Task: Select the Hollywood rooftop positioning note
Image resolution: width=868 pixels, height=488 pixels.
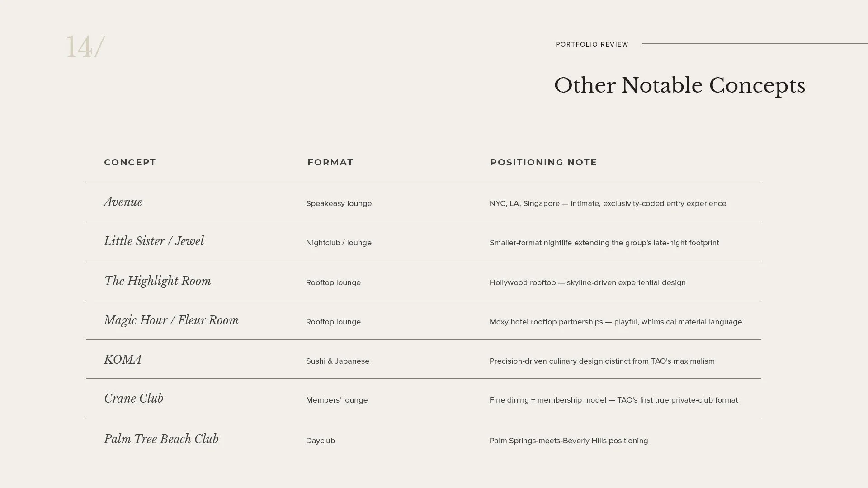Action: click(x=587, y=283)
